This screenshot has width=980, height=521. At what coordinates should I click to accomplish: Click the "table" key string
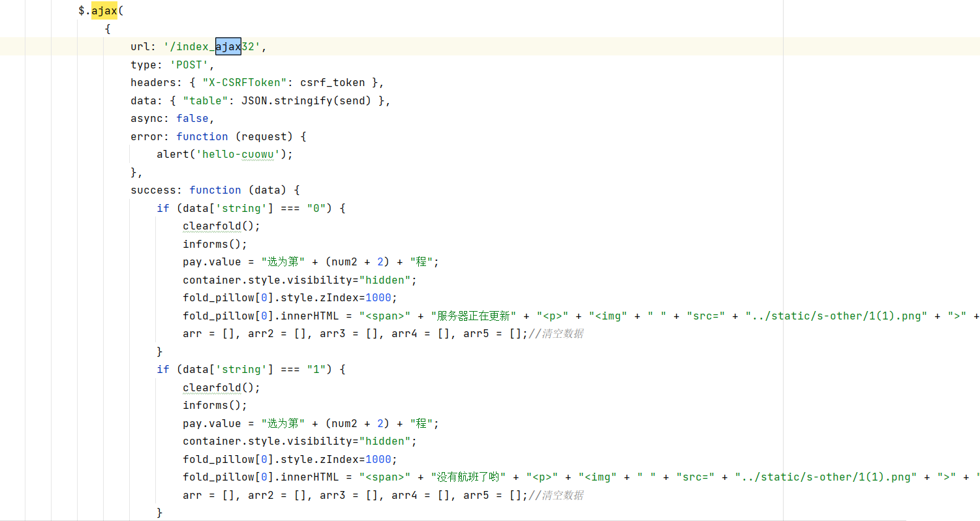click(x=206, y=100)
